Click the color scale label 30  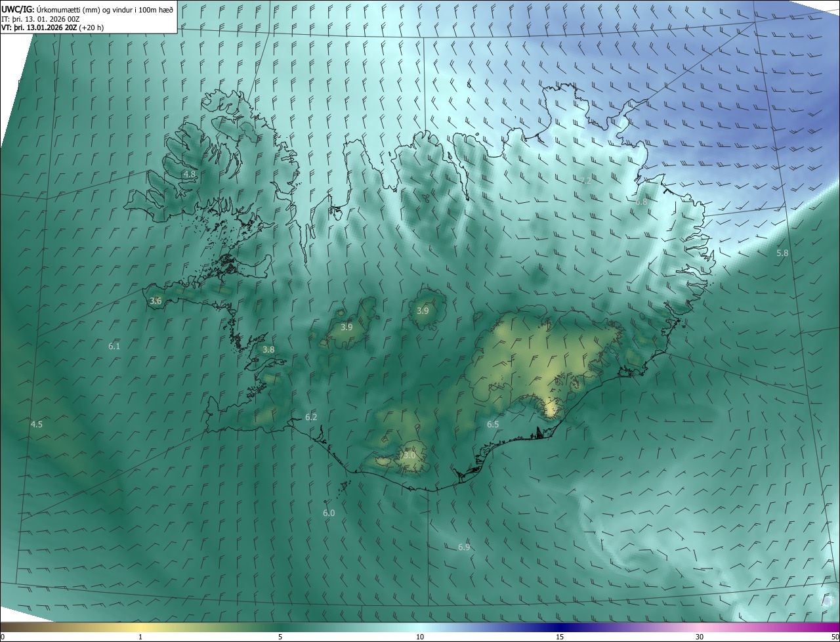tap(700, 637)
